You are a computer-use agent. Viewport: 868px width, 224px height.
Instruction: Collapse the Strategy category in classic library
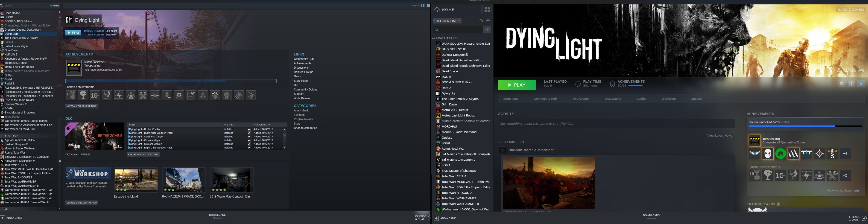pos(2,136)
